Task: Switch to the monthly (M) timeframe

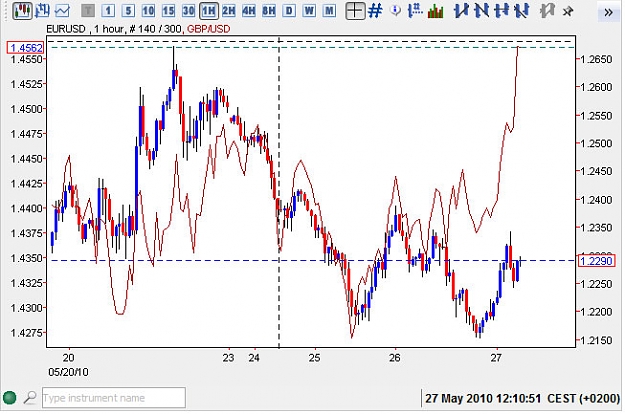Action: click(x=329, y=11)
